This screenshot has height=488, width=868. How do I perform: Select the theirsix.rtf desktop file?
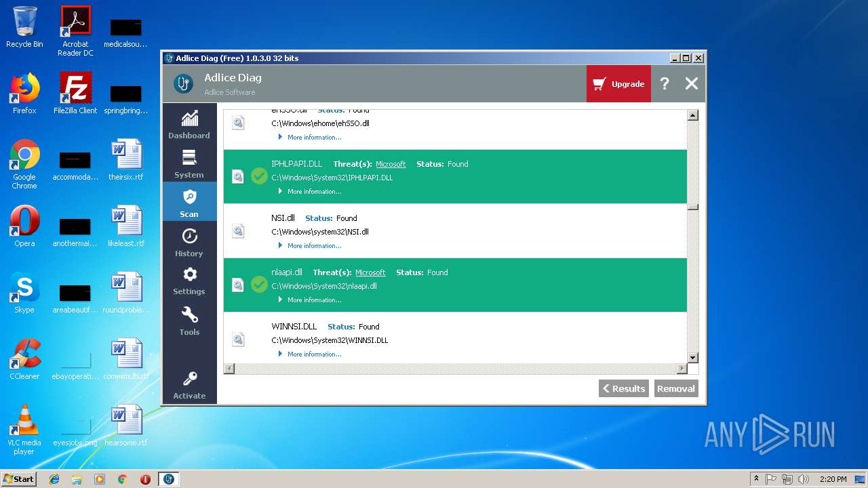click(126, 160)
